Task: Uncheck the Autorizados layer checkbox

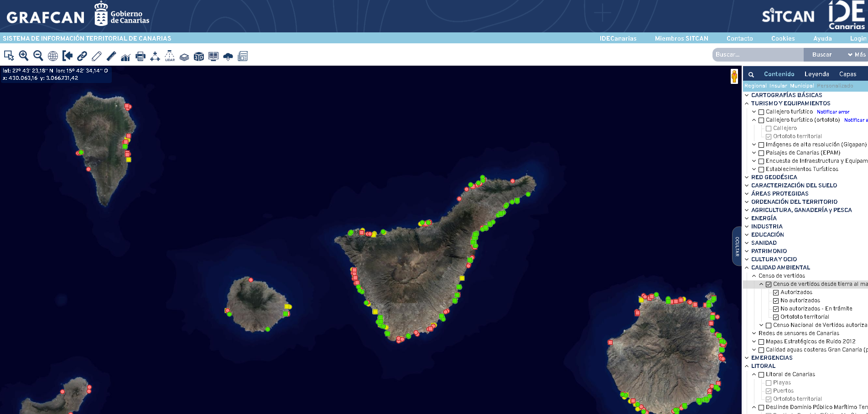Action: click(776, 293)
